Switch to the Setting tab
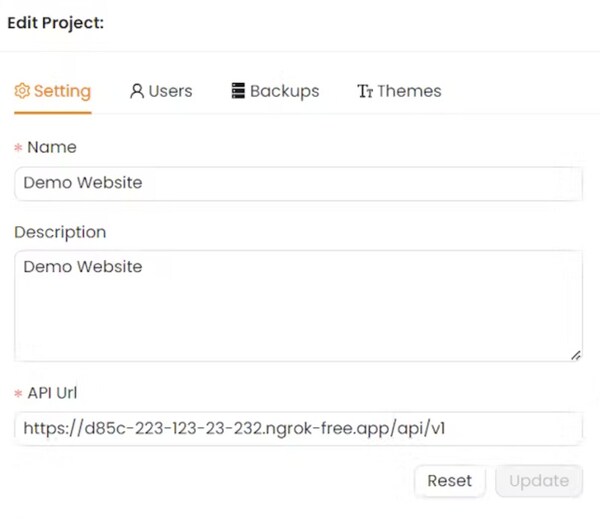Screen dimensions: 600x519 pos(53,91)
